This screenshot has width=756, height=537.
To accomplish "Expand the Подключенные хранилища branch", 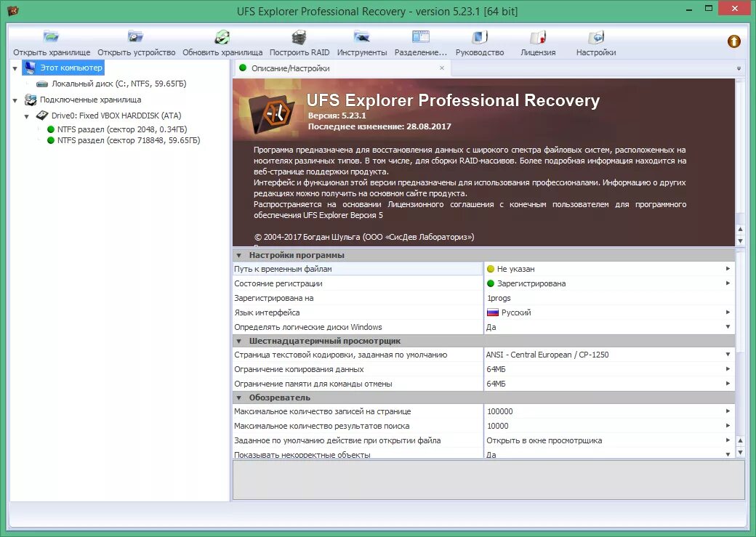I will tap(17, 100).
